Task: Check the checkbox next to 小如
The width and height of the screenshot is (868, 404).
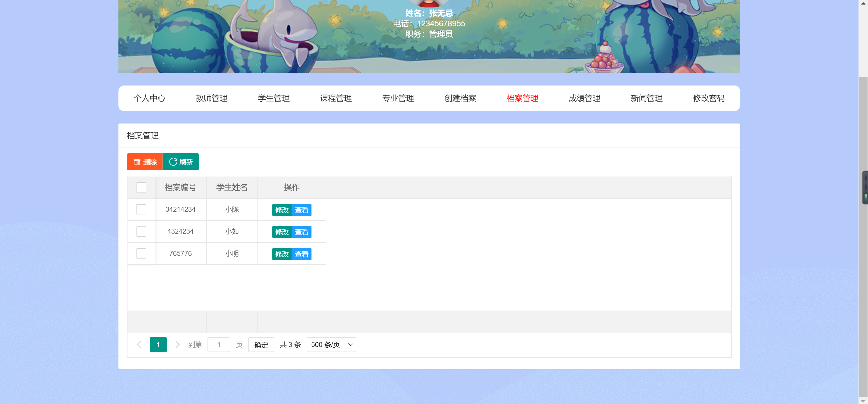Action: 141,231
